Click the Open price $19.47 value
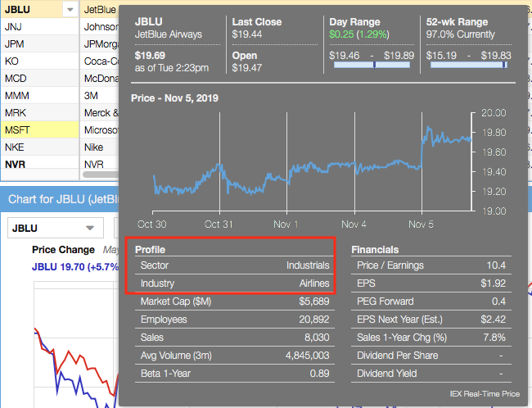The height and width of the screenshot is (408, 532). (x=247, y=68)
